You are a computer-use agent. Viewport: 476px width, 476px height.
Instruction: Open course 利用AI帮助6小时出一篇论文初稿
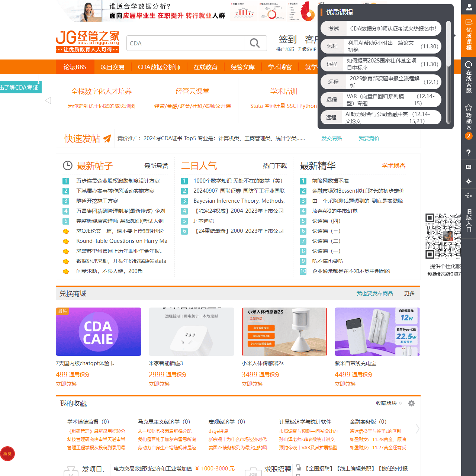(x=381, y=46)
